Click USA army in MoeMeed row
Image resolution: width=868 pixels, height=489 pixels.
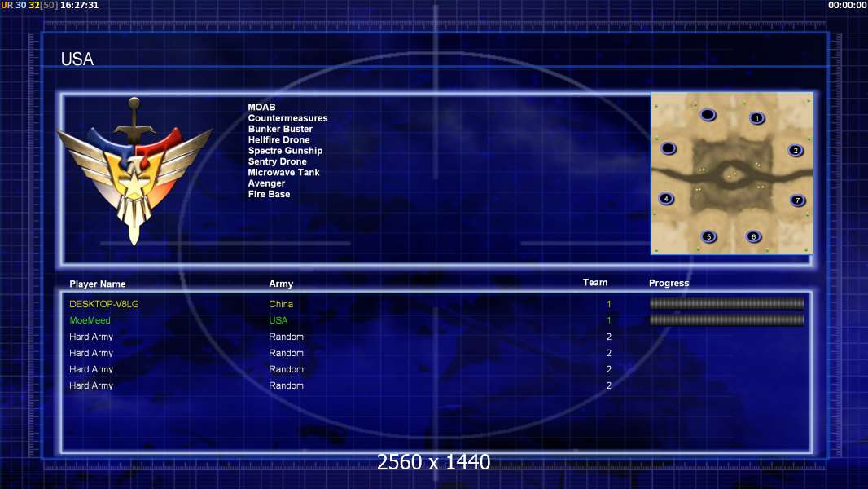(278, 320)
